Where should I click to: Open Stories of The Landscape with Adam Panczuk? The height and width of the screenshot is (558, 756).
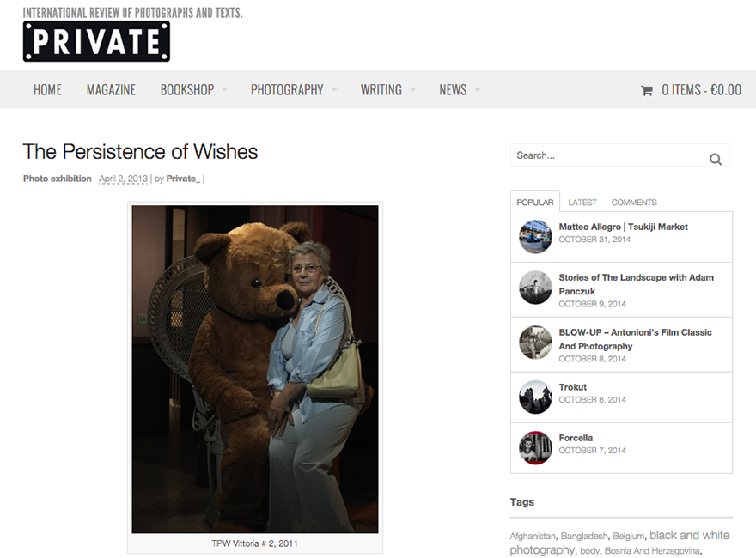point(636,284)
